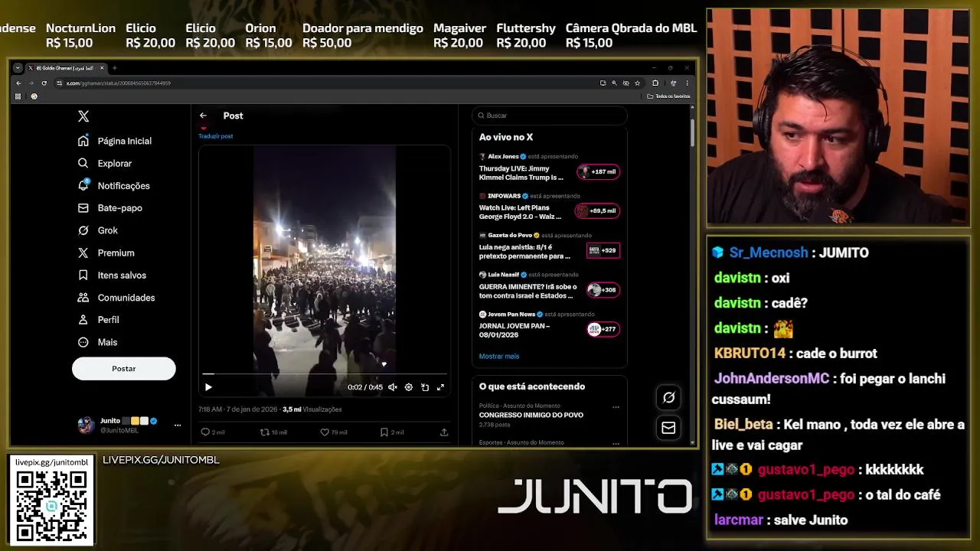Click the +308 viewers badge
Screen dimensions: 980x551
(x=603, y=290)
